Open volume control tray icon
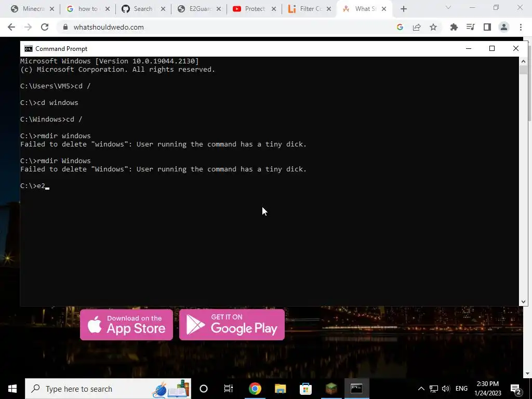 pos(446,389)
